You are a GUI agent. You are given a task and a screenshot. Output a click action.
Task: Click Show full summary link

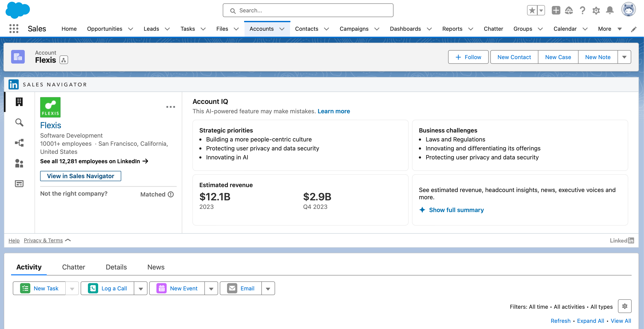(x=456, y=210)
